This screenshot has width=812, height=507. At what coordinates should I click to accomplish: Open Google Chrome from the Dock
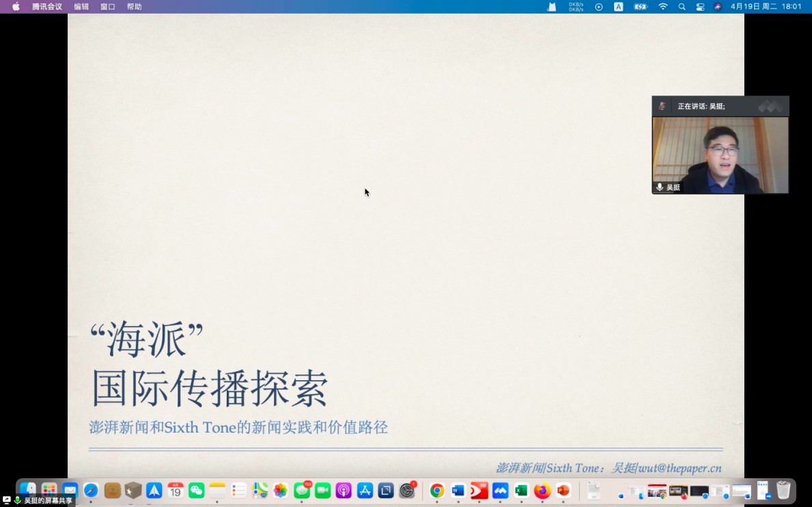(437, 491)
